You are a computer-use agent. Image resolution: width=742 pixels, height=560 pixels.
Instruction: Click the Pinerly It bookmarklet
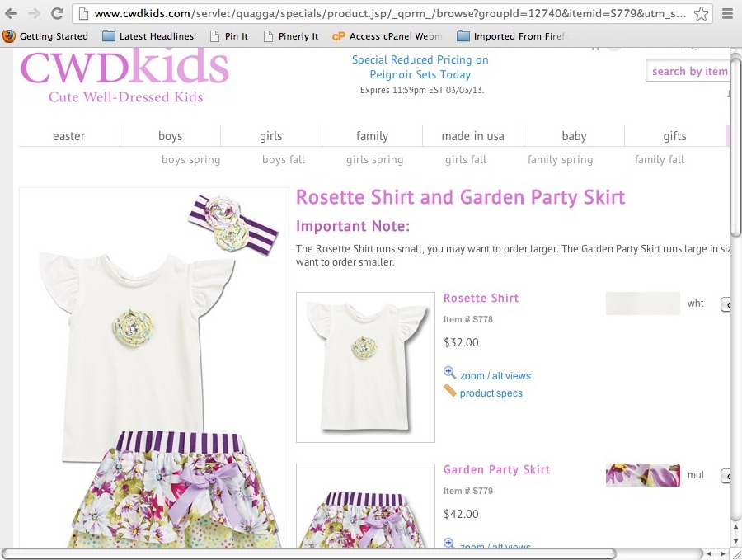point(291,36)
